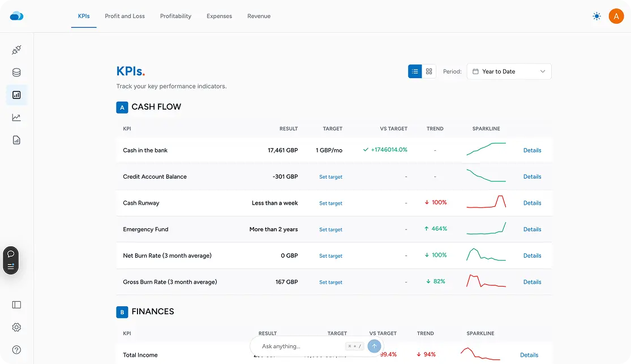This screenshot has height=364, width=631.
Task: Open the help question mark icon
Action: [16, 349]
